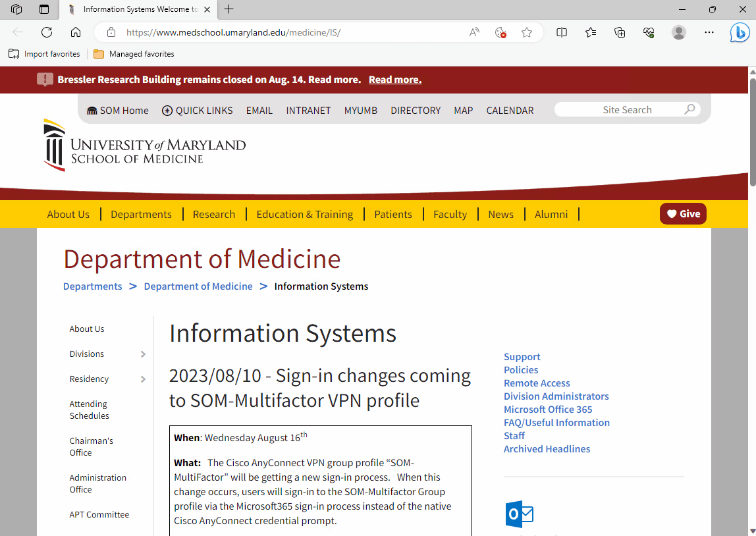Expand the Residency sidebar submenu arrow

coord(143,379)
